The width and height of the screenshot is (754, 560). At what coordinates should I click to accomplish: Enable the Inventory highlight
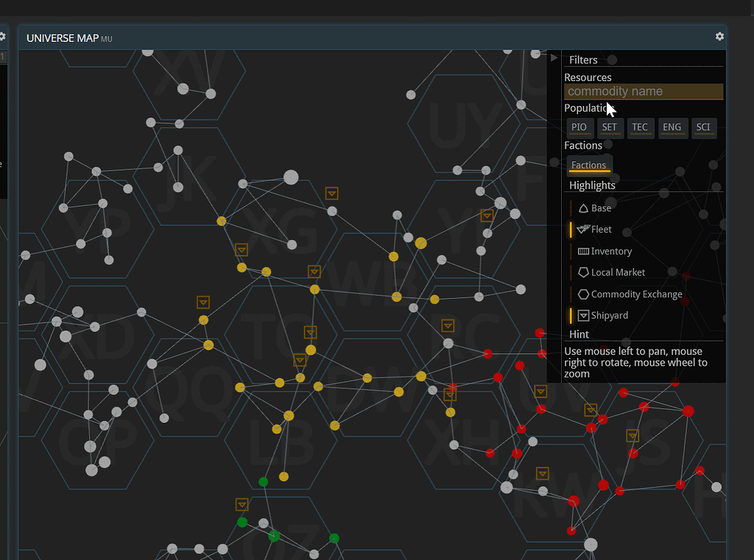(605, 251)
